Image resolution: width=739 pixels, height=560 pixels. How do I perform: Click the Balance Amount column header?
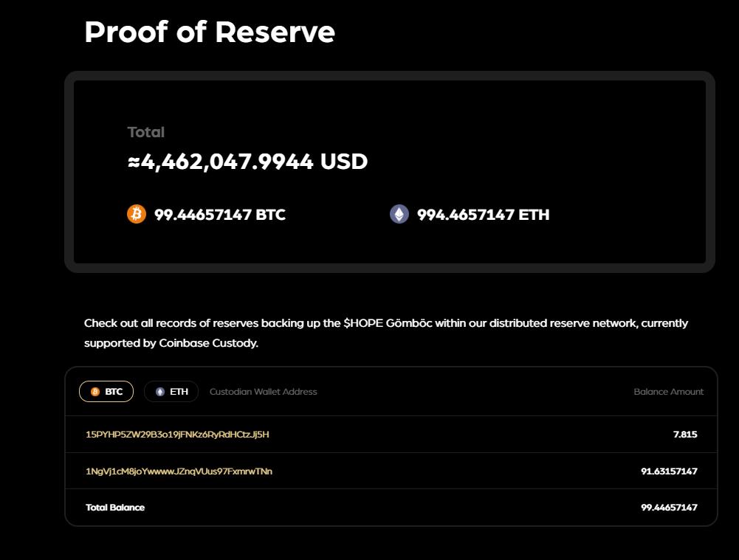(668, 392)
